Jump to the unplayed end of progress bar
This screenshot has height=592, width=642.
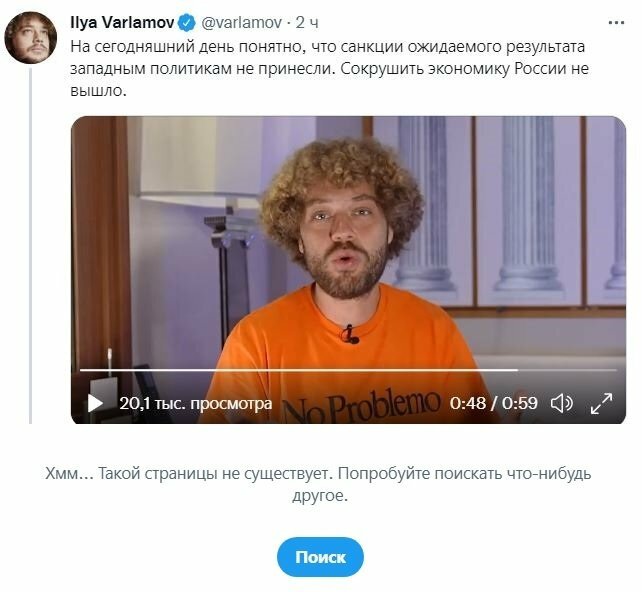coord(567,370)
